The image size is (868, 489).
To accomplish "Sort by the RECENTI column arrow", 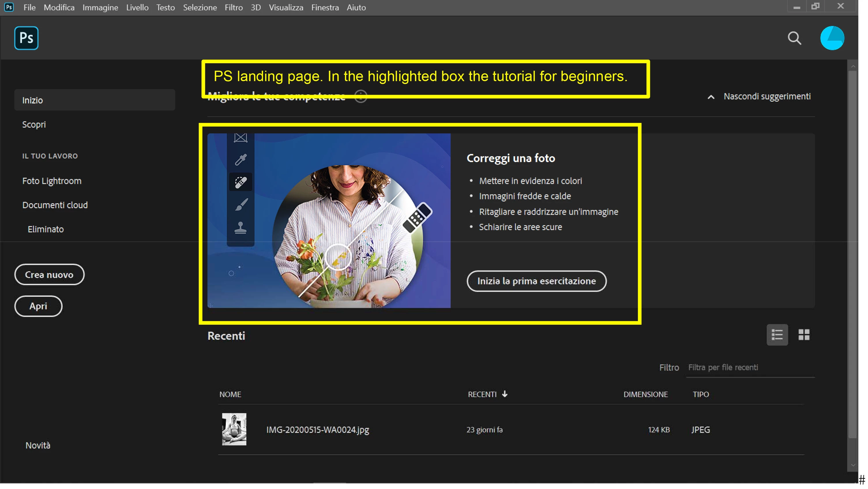I will tap(504, 394).
